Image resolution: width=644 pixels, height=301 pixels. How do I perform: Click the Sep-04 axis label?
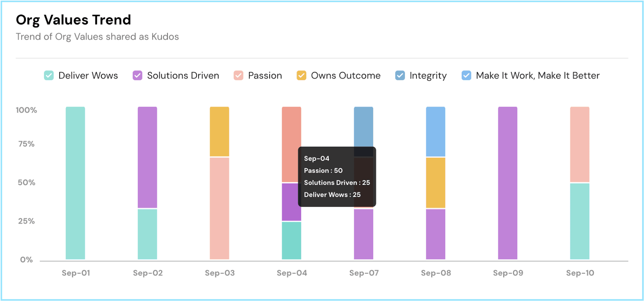tap(292, 273)
